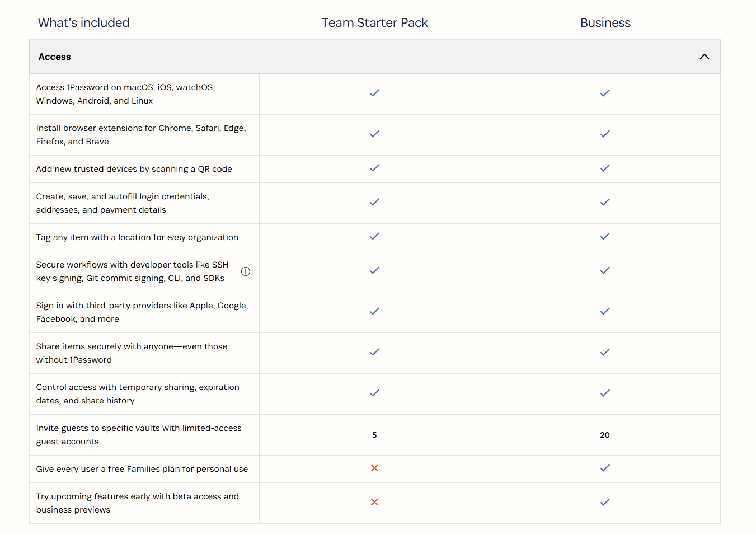Image resolution: width=756 pixels, height=535 pixels.
Task: Click the guest account value 20
Action: pyautogui.click(x=605, y=435)
